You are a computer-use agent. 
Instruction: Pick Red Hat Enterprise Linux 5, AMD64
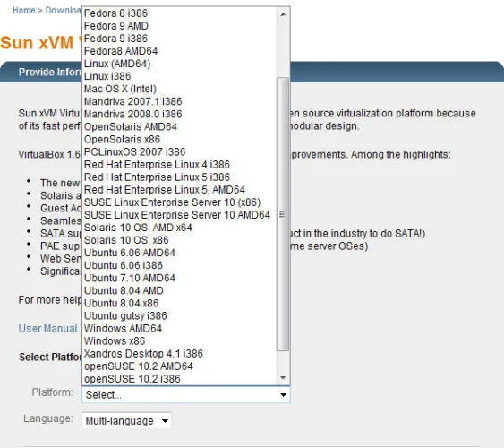pos(179,189)
